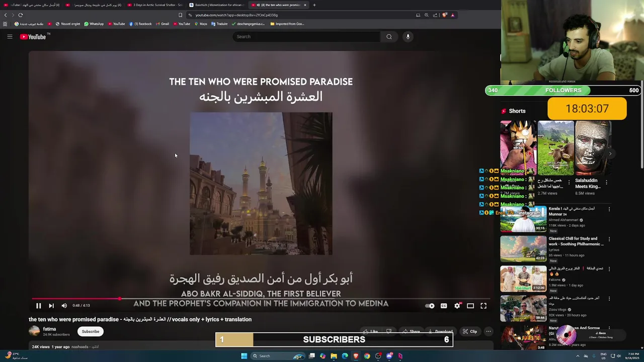Screen dimensions: 644x362
Task: Open the Gmail bookmark
Action: [x=163, y=24]
